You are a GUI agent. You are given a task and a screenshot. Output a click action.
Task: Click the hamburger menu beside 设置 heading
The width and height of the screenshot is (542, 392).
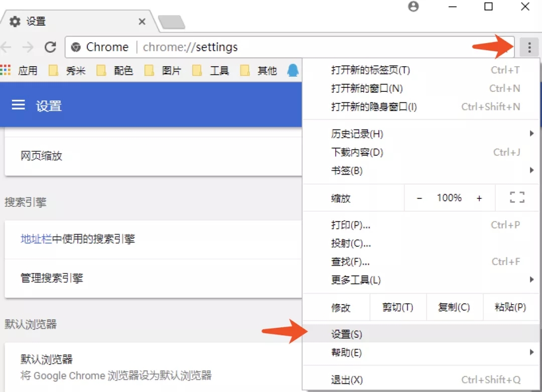(18, 105)
